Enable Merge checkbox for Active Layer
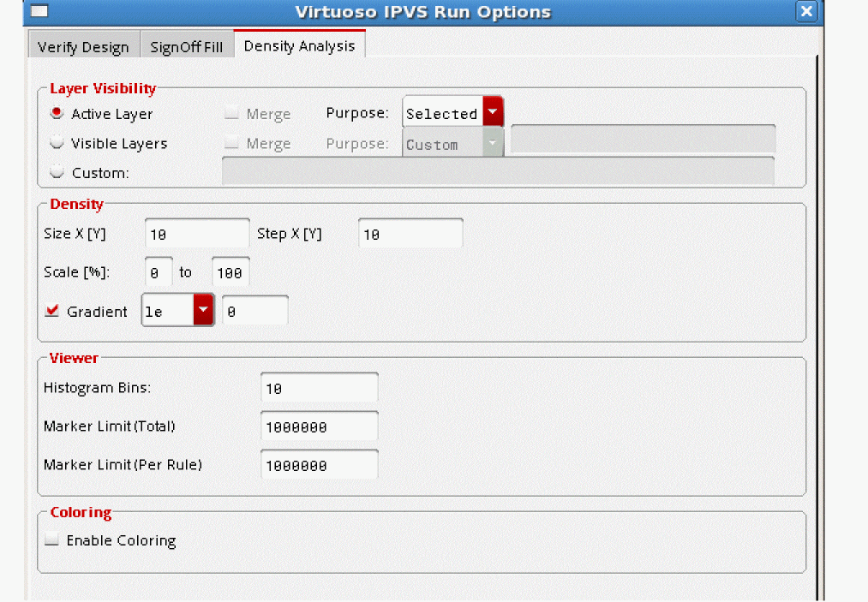 (231, 113)
